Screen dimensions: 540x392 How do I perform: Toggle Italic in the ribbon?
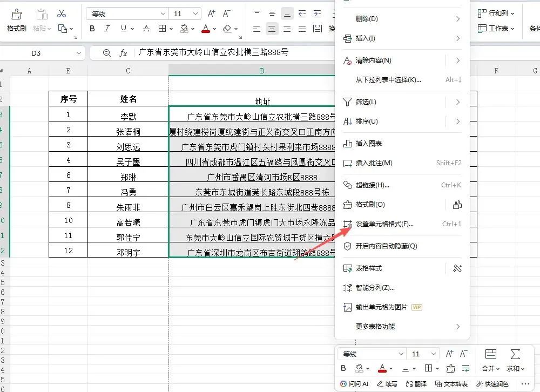tap(107, 29)
